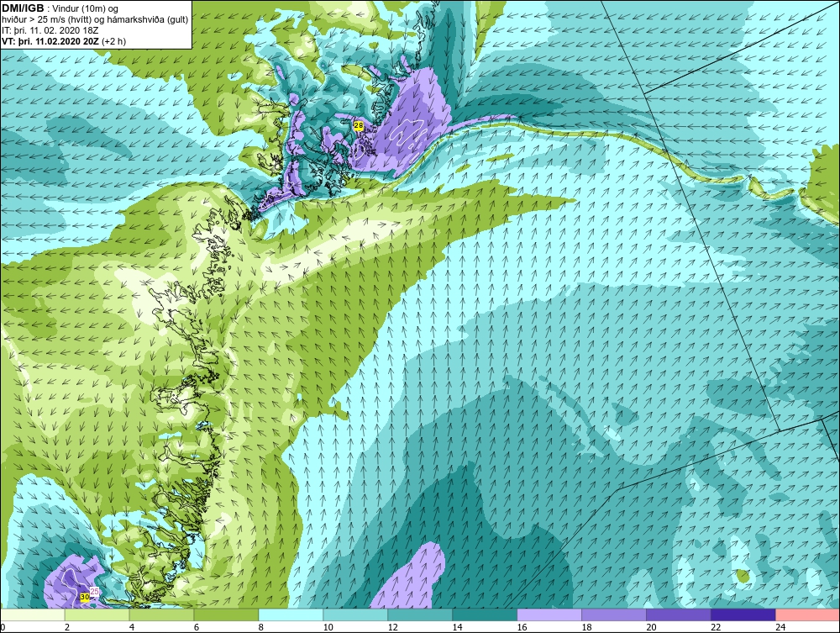The width and height of the screenshot is (840, 633).
Task: Click the legend scale label '0'
Action: (3, 627)
